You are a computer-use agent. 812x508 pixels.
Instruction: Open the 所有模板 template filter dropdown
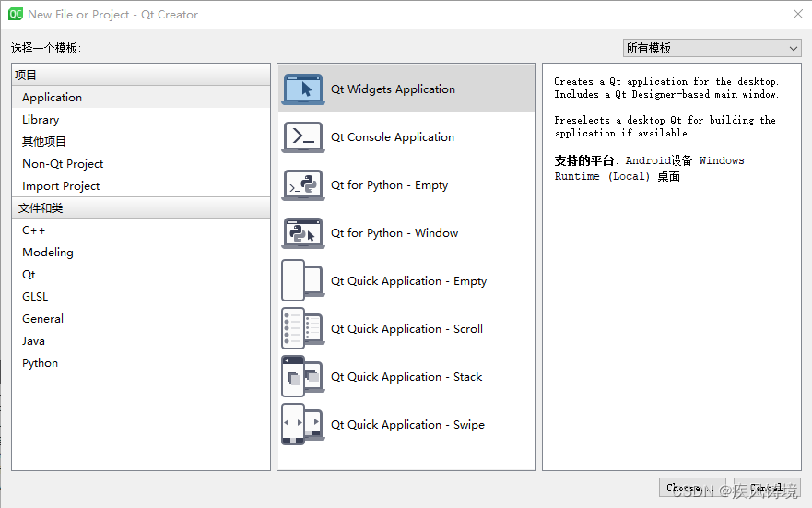tap(712, 48)
